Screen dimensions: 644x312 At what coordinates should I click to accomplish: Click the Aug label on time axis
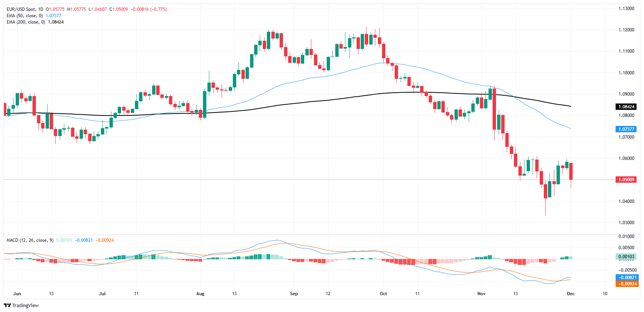click(x=200, y=294)
